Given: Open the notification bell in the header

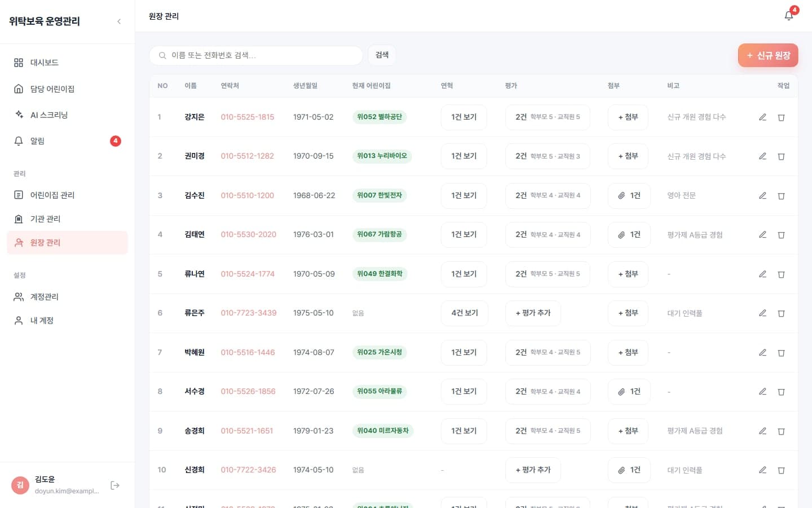Looking at the screenshot, I should click(x=789, y=16).
